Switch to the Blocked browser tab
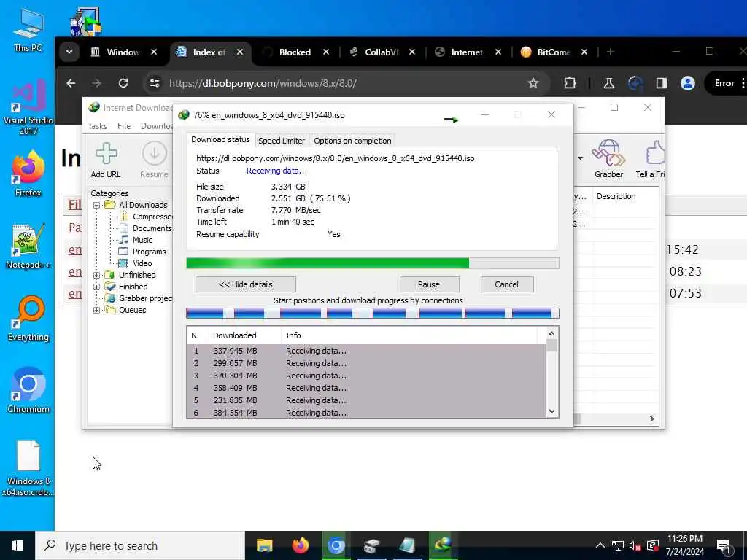Screen dimensions: 747x560 [x=295, y=52]
